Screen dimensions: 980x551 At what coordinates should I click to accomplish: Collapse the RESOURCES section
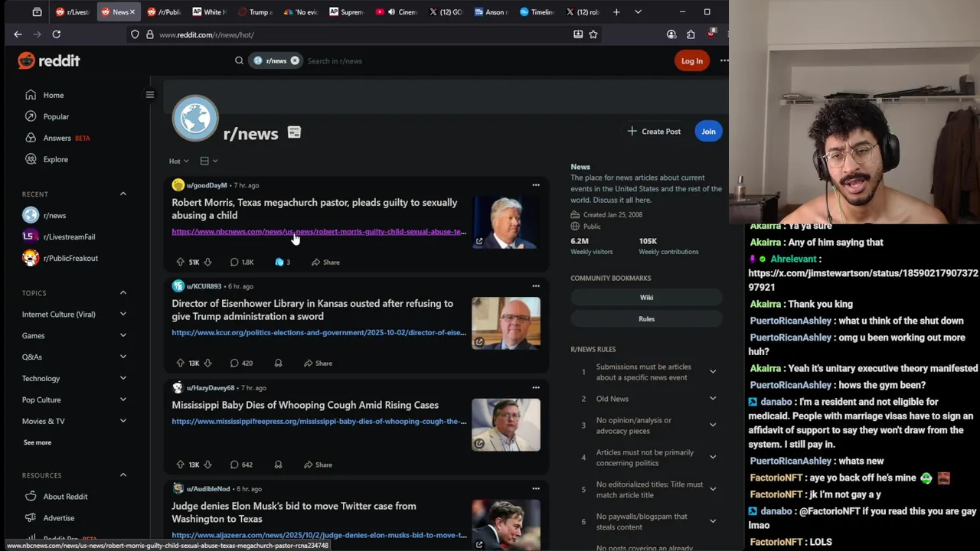123,475
